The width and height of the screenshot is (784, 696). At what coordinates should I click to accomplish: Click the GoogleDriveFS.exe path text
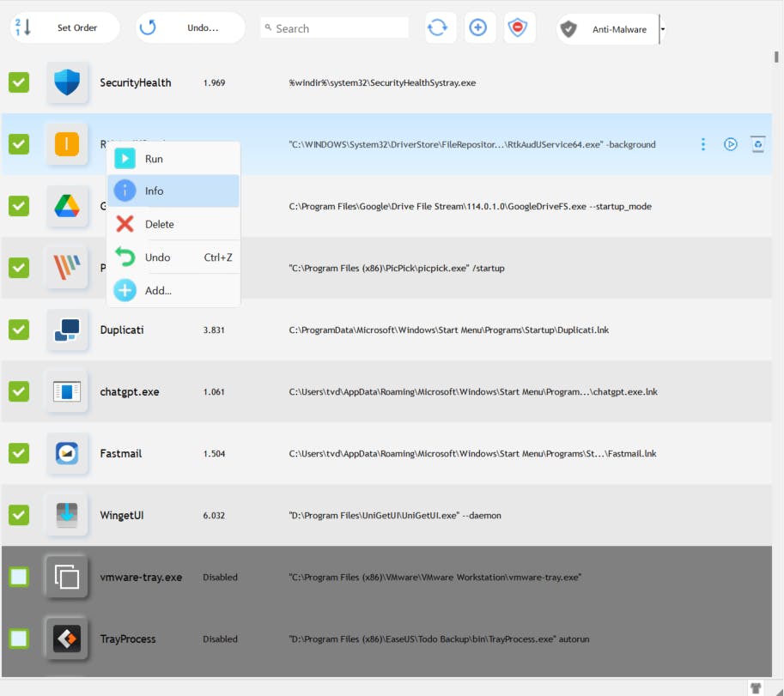click(470, 206)
